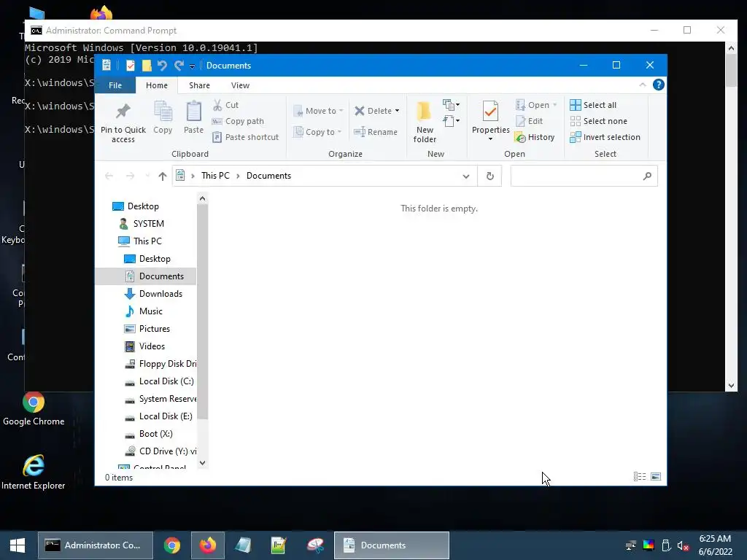Screen dimensions: 747x560
Task: Open Google Chrome desktop shortcut
Action: click(x=34, y=408)
